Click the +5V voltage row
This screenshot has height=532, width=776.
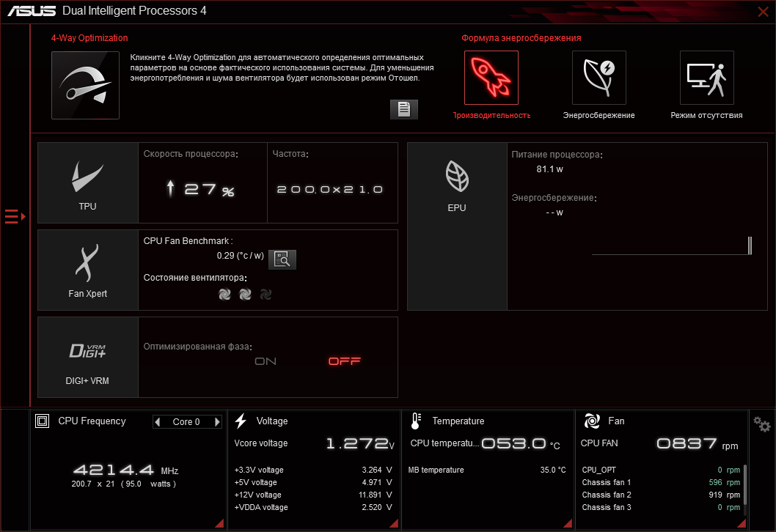(313, 482)
